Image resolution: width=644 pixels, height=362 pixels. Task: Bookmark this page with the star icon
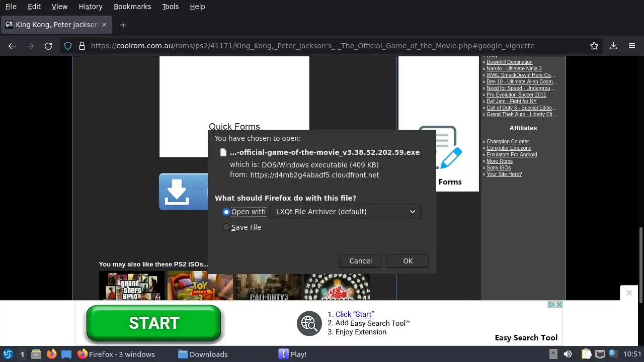pyautogui.click(x=594, y=46)
